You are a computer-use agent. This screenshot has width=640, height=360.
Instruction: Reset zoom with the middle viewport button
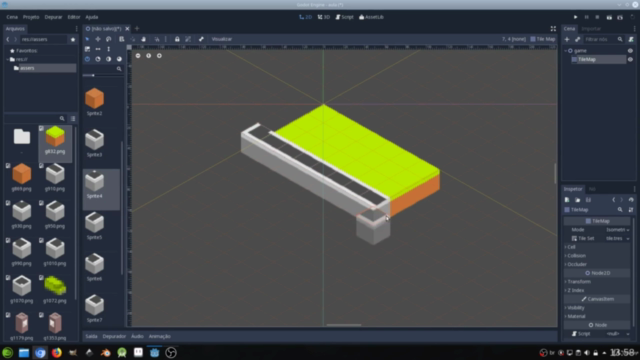click(149, 56)
